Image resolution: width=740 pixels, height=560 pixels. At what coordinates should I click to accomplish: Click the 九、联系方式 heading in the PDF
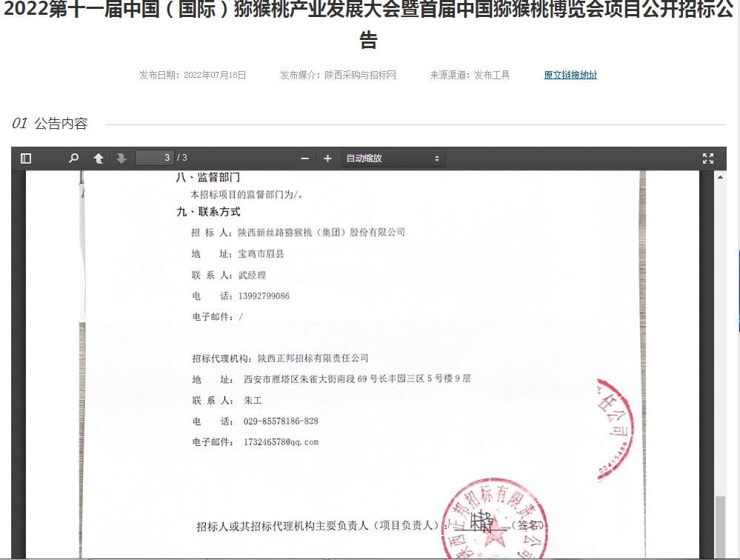[209, 212]
